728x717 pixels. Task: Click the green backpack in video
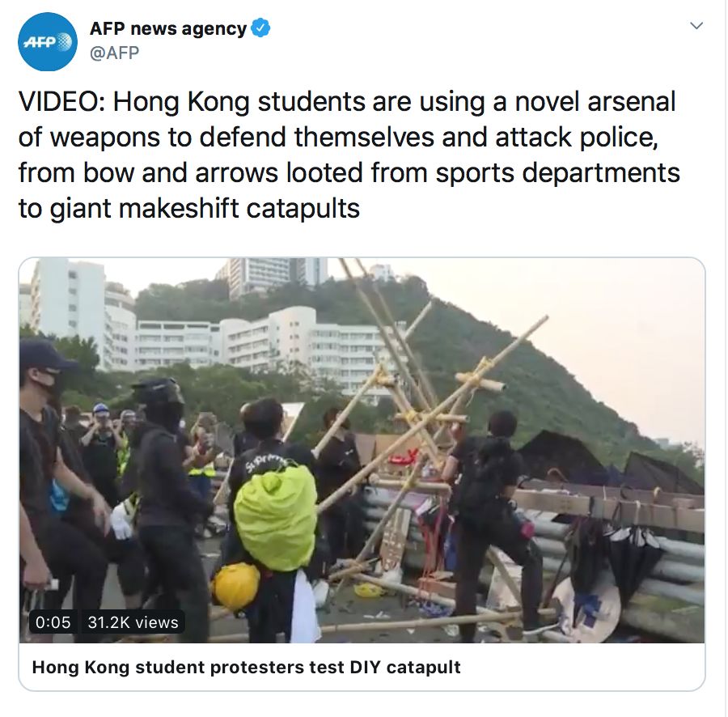(276, 516)
